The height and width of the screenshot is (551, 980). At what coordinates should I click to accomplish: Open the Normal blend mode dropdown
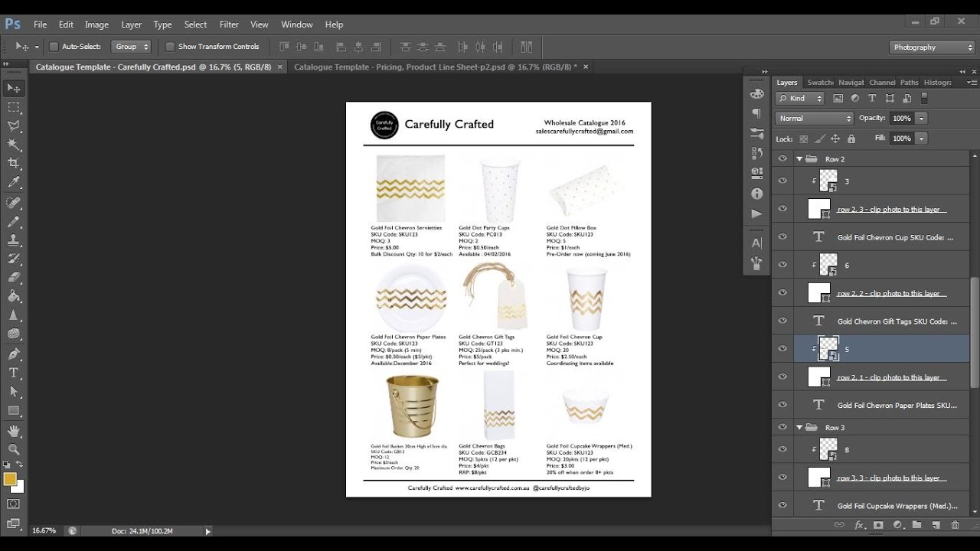pyautogui.click(x=814, y=119)
